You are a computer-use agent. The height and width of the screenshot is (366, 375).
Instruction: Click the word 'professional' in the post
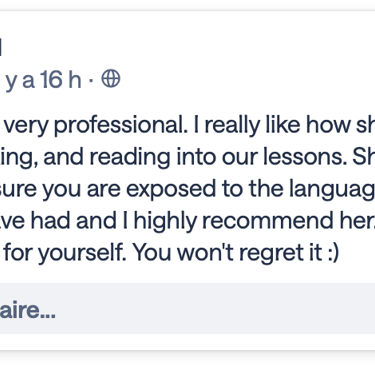coord(120,126)
